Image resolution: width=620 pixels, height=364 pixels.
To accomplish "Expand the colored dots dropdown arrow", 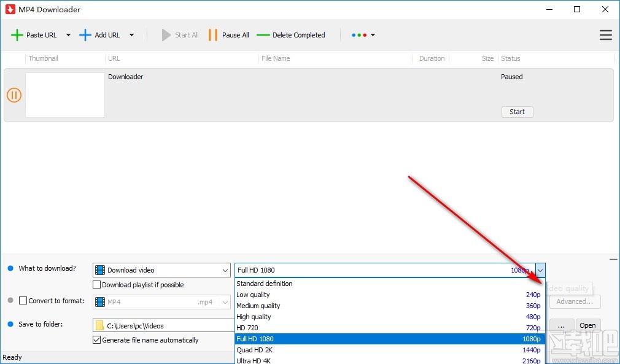I will (373, 35).
